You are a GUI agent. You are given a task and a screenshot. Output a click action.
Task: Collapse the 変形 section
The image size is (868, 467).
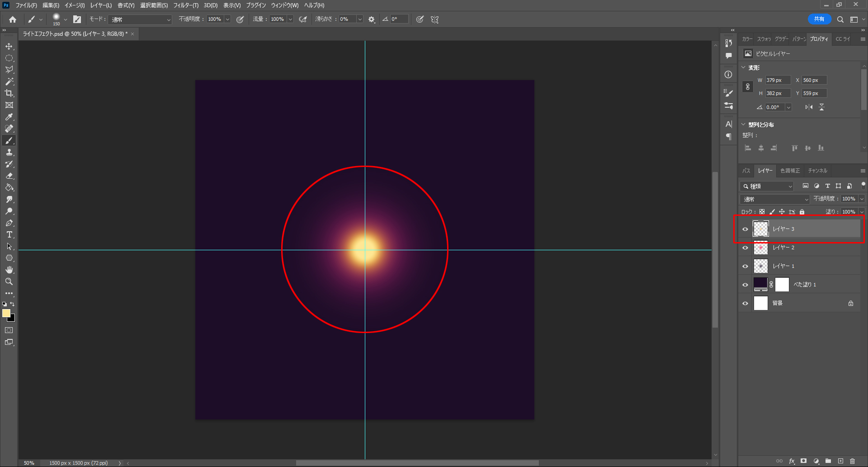click(x=744, y=67)
